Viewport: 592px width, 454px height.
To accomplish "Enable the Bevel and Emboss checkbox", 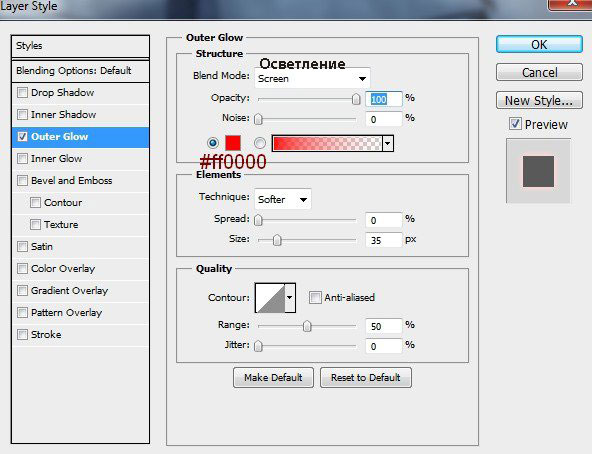I will [x=23, y=181].
